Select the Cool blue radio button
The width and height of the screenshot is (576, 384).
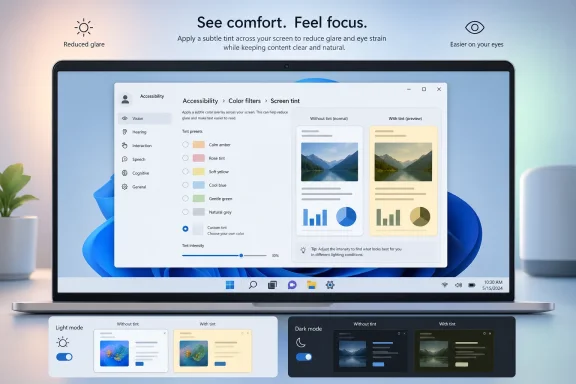[x=185, y=185]
